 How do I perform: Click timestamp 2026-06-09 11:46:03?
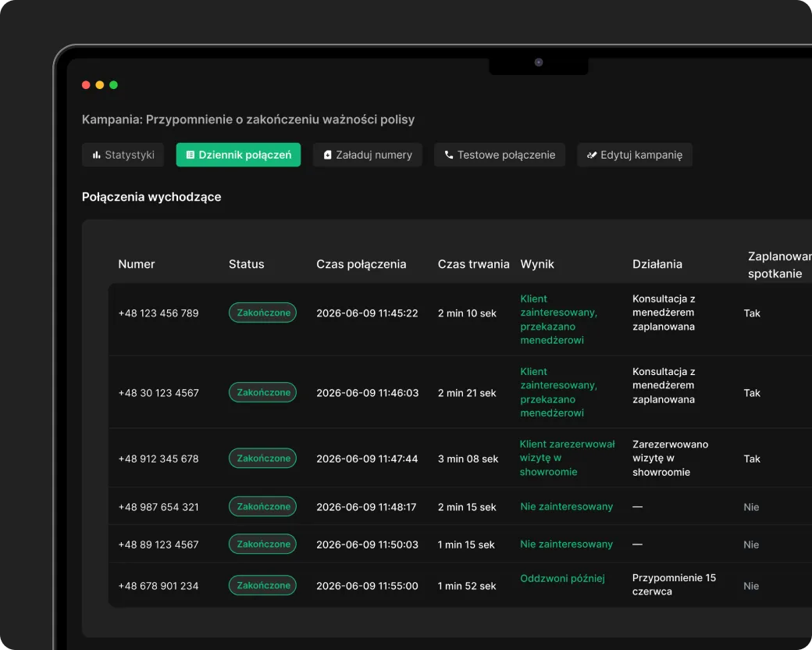coord(367,393)
